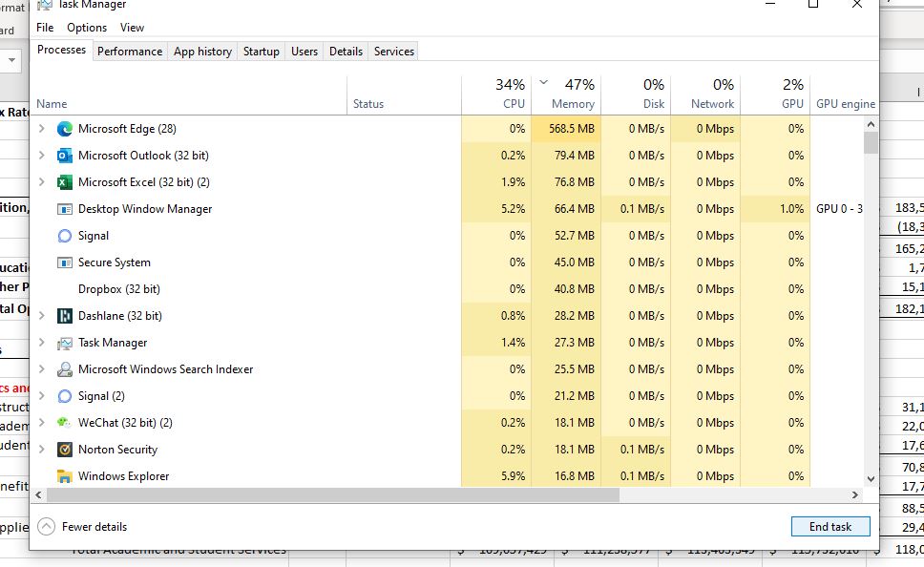Open the File menu
924x567 pixels.
(x=45, y=28)
